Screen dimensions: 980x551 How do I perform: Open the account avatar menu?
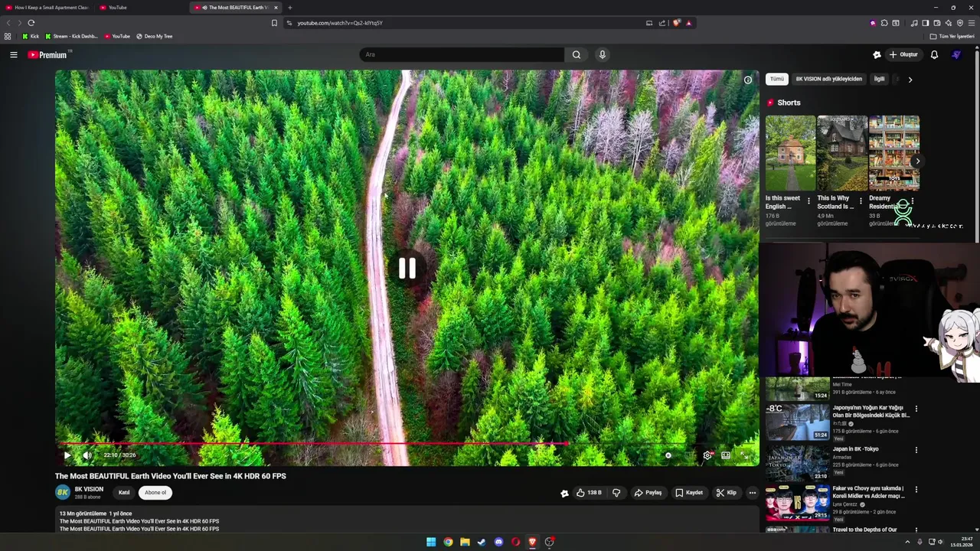tap(956, 54)
